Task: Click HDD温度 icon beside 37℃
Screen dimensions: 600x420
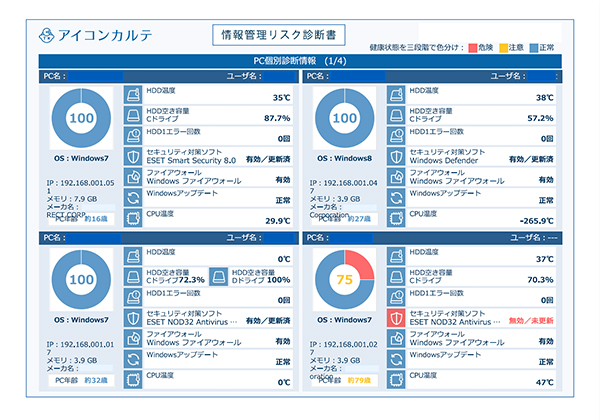Action: (x=396, y=256)
